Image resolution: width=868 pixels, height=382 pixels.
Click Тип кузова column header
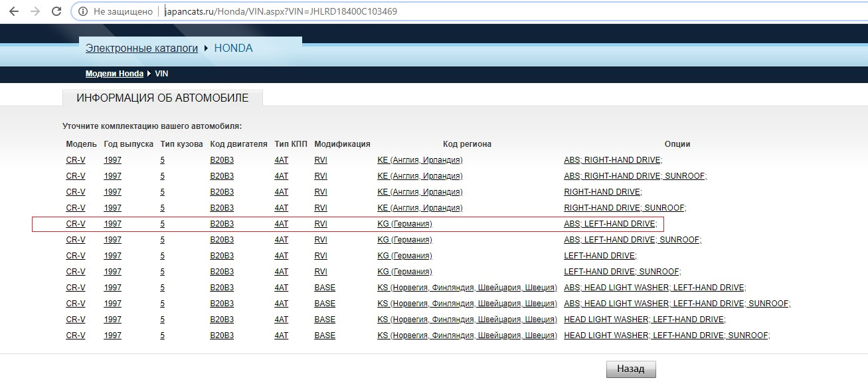[181, 144]
